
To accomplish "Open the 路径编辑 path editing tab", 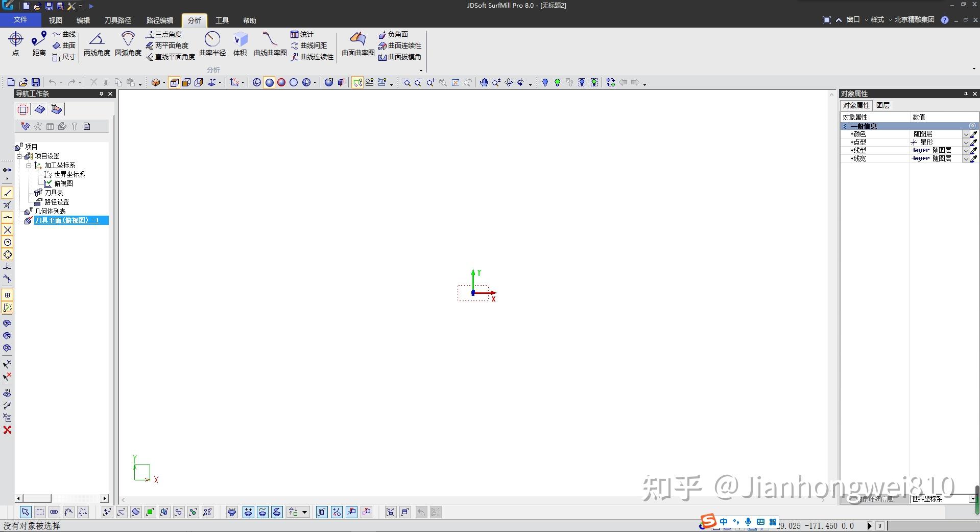I will click(x=160, y=20).
